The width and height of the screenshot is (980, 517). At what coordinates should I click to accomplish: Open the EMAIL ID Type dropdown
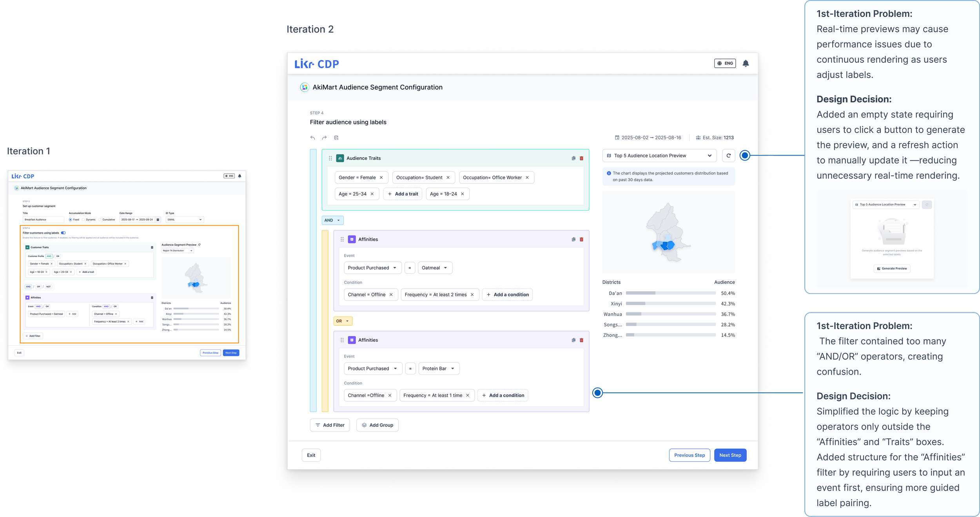[x=185, y=220]
